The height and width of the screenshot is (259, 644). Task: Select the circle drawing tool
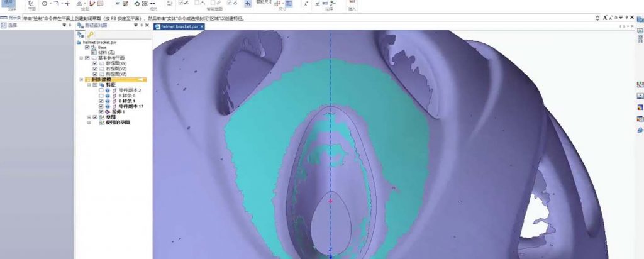tap(45, 3)
